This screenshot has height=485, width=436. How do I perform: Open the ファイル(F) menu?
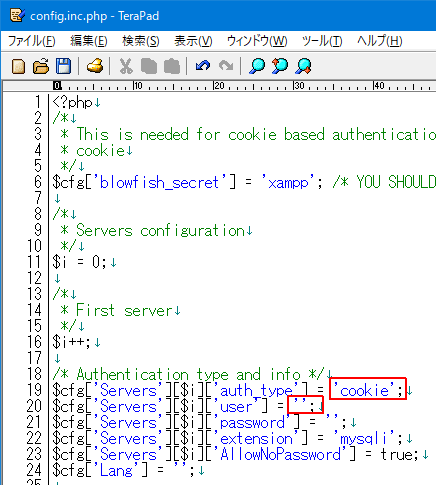[x=32, y=41]
